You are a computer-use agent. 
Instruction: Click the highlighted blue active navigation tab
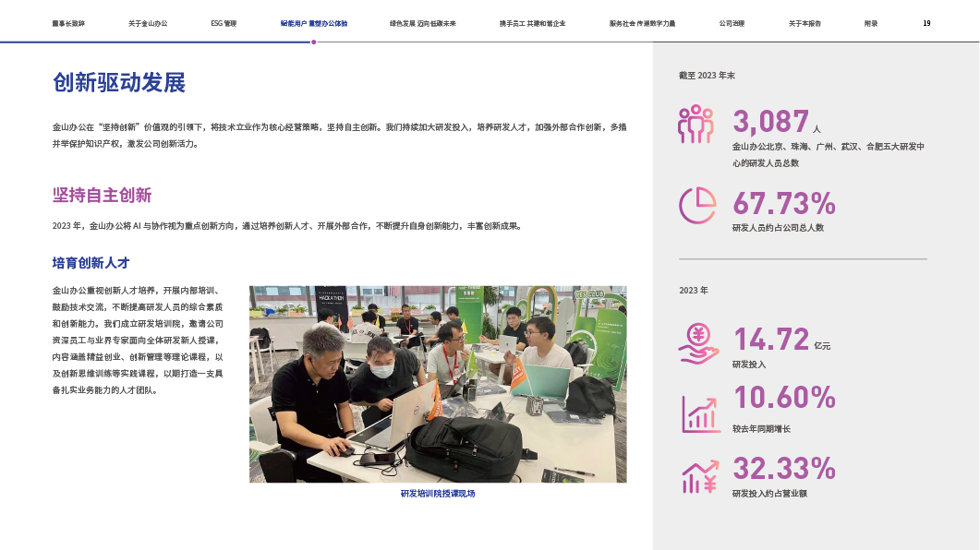(x=314, y=23)
